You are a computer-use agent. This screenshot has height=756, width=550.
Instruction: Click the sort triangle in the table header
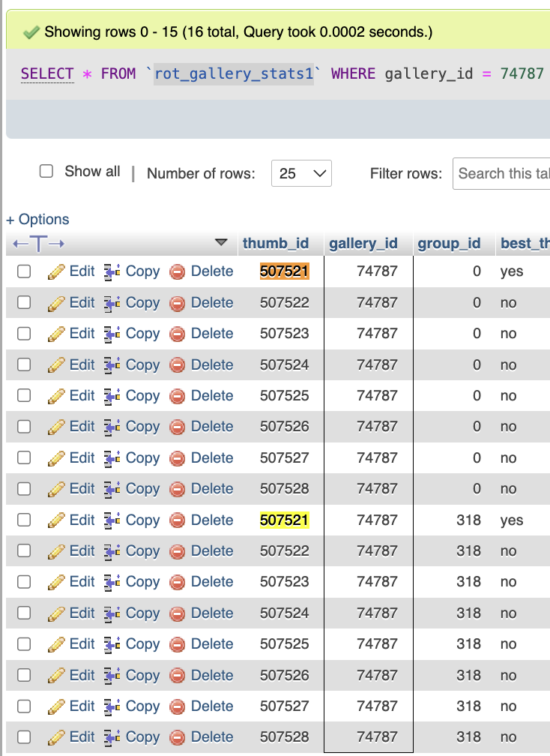[221, 242]
